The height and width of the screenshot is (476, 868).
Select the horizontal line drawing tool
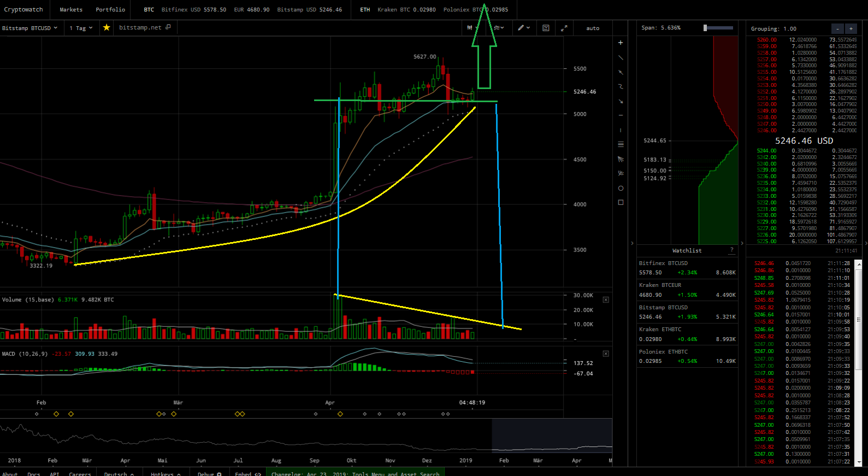(621, 115)
